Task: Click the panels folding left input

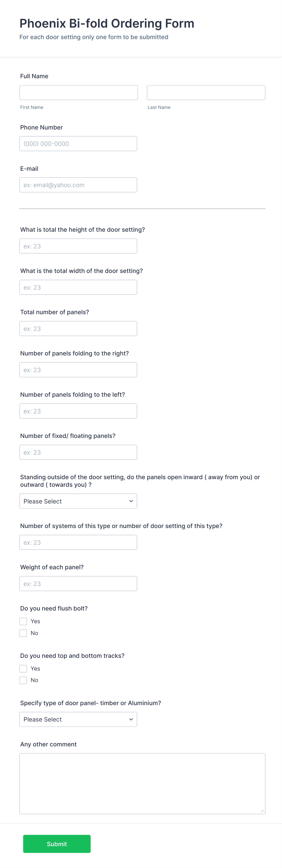Action: tap(78, 411)
